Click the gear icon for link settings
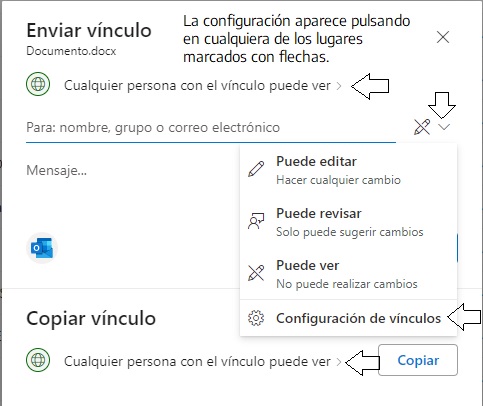This screenshot has width=483, height=406. coord(256,318)
